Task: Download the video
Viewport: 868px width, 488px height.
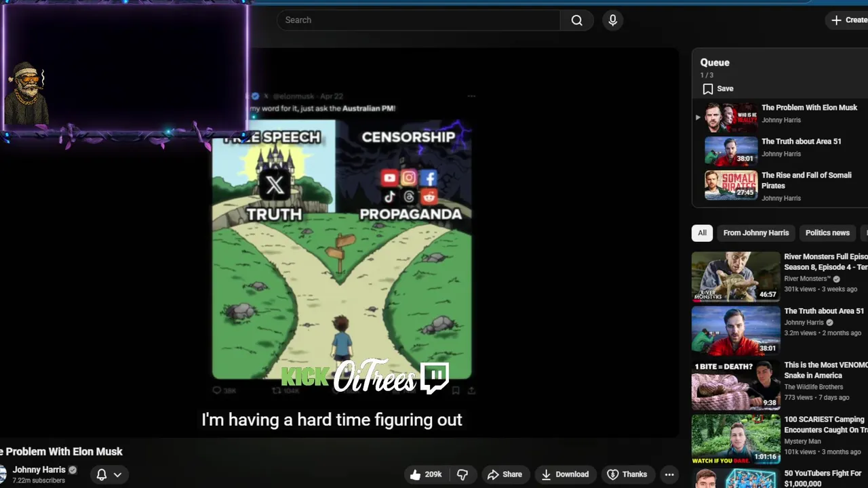Action: pyautogui.click(x=565, y=474)
